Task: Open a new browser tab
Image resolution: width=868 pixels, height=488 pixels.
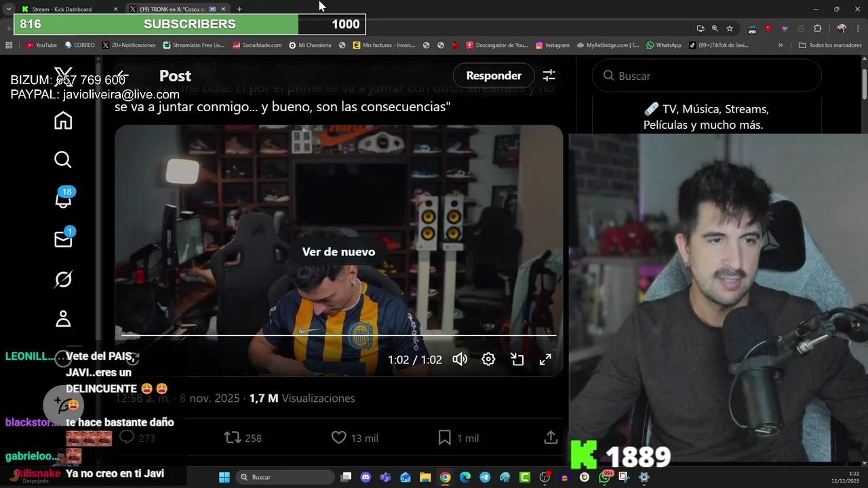Action: (x=239, y=9)
